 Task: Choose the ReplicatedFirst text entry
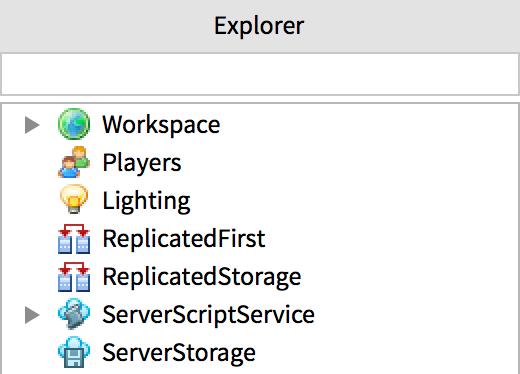[x=184, y=239]
